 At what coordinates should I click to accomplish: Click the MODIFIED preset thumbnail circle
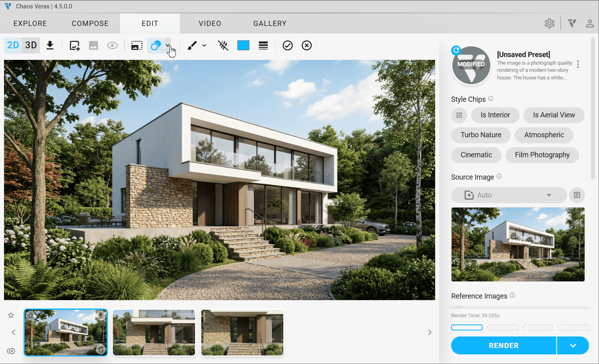pyautogui.click(x=471, y=65)
